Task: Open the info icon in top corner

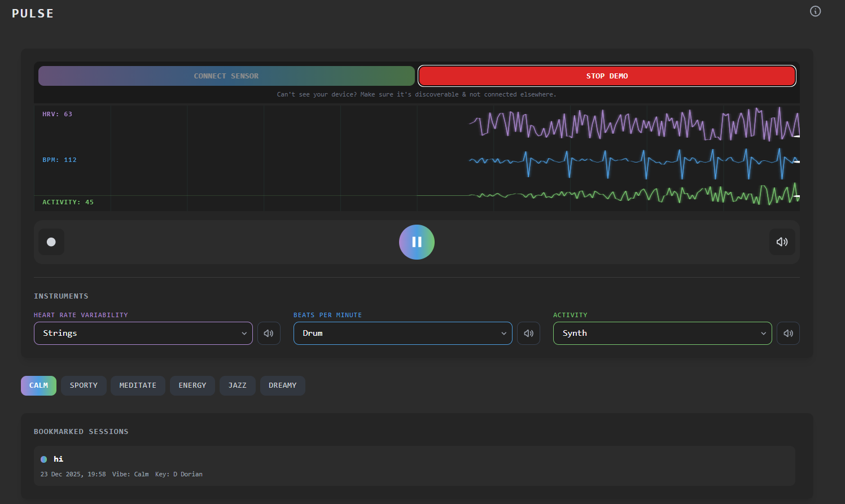Action: (815, 11)
